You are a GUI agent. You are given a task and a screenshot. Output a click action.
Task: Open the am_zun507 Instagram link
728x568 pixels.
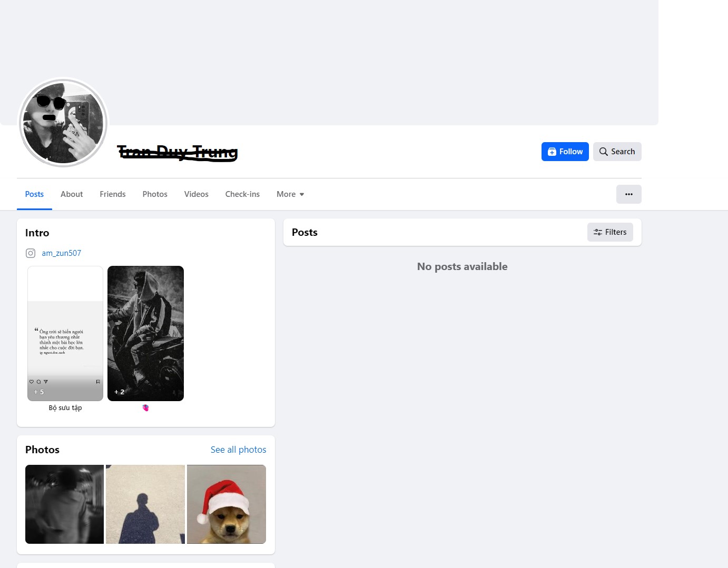62,253
